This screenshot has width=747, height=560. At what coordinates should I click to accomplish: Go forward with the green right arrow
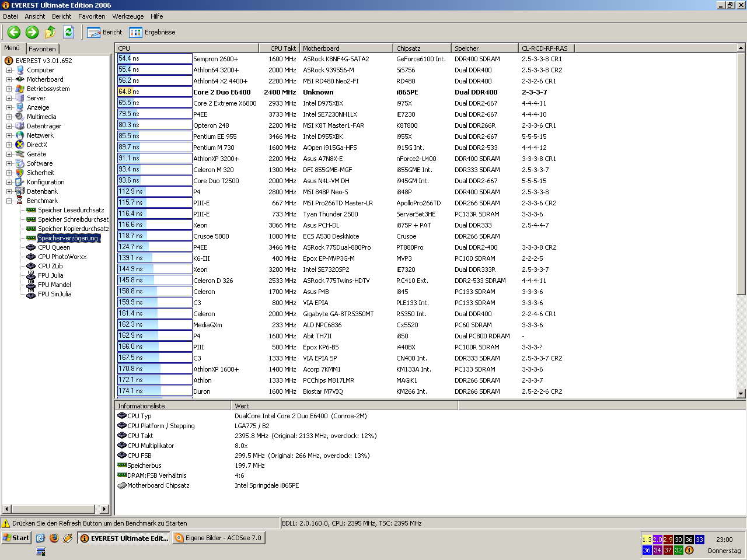click(32, 32)
